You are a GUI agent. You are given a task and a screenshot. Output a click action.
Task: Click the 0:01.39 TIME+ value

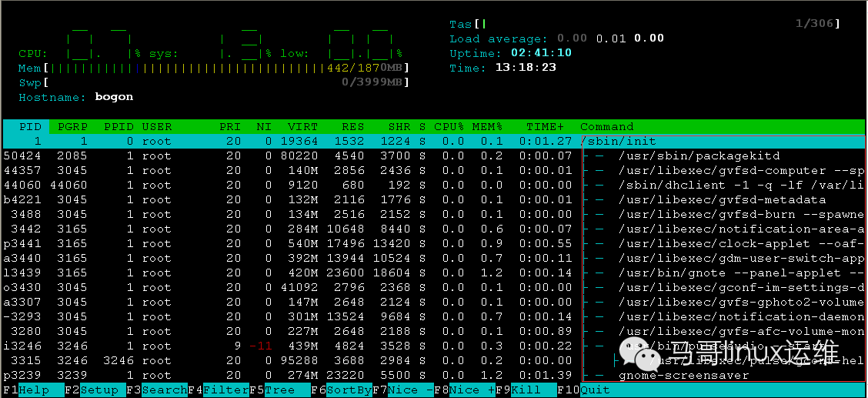pyautogui.click(x=546, y=376)
